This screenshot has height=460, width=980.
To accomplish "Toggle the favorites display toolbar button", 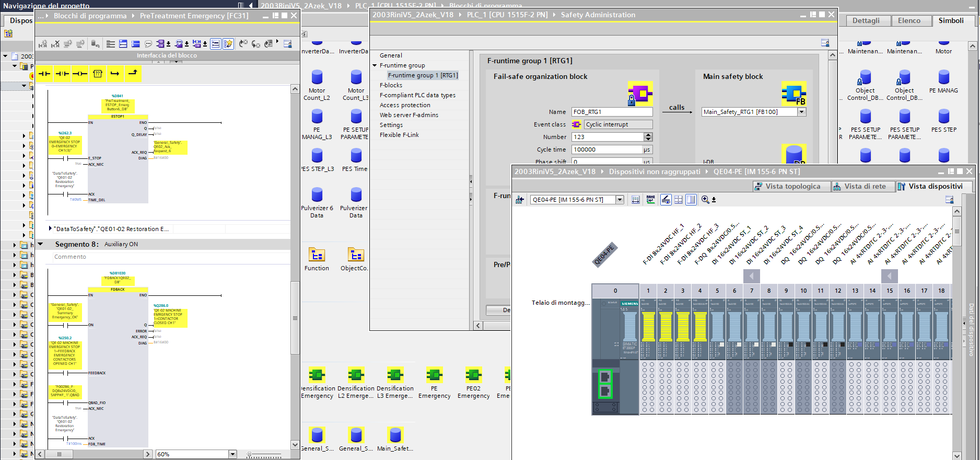I will [x=228, y=44].
